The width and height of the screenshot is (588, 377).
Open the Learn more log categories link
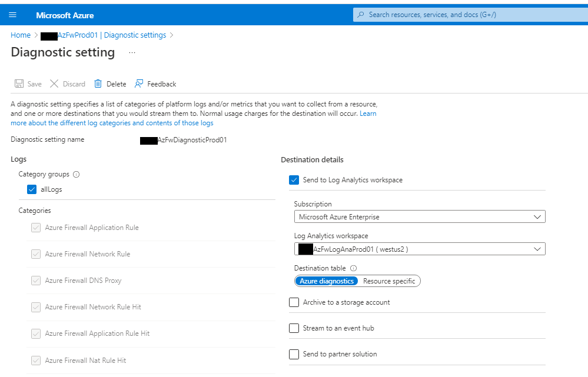[x=112, y=122]
